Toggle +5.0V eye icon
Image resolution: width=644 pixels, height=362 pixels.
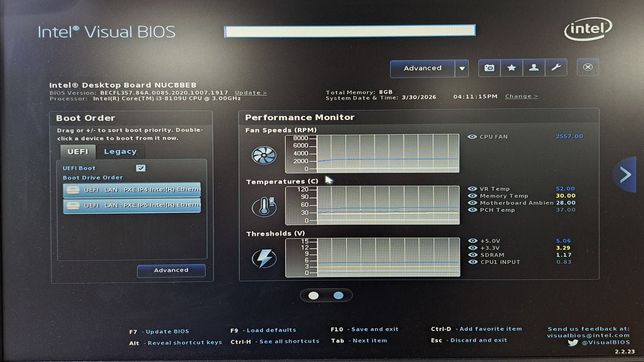pos(472,241)
